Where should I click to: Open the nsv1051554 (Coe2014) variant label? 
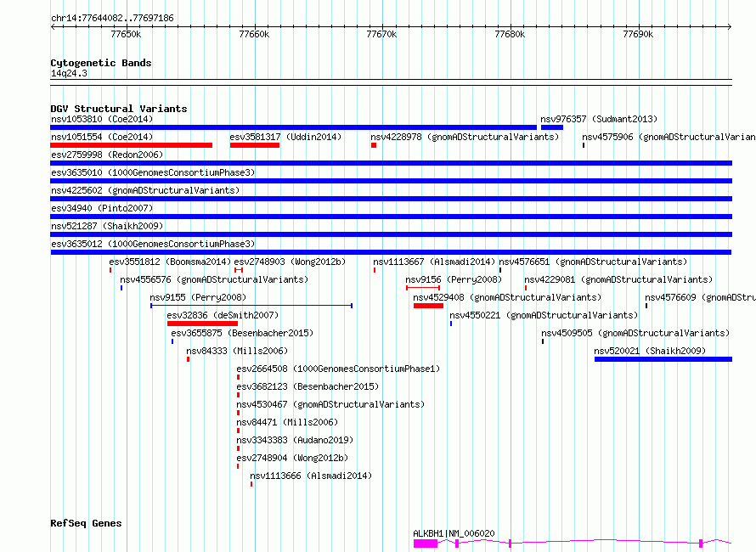point(102,137)
